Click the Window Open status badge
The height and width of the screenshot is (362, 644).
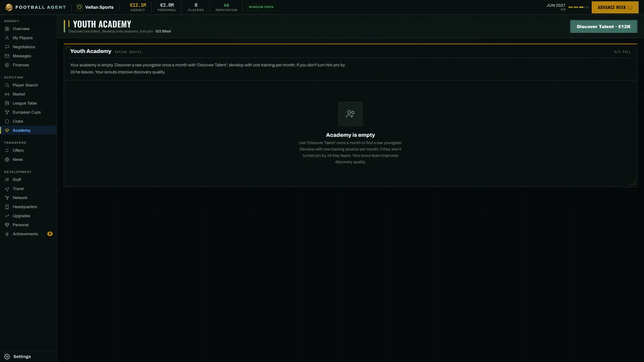261,7
